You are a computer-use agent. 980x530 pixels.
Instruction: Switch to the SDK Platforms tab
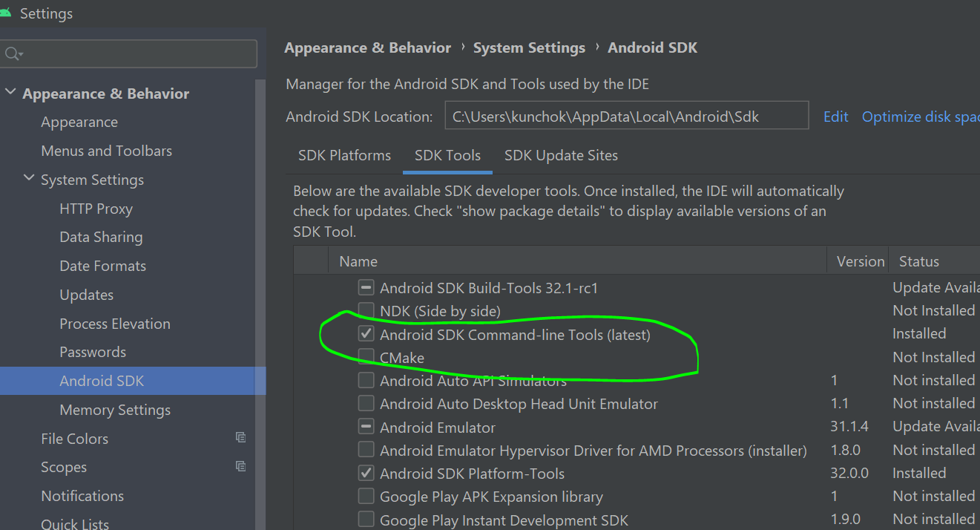coord(344,156)
